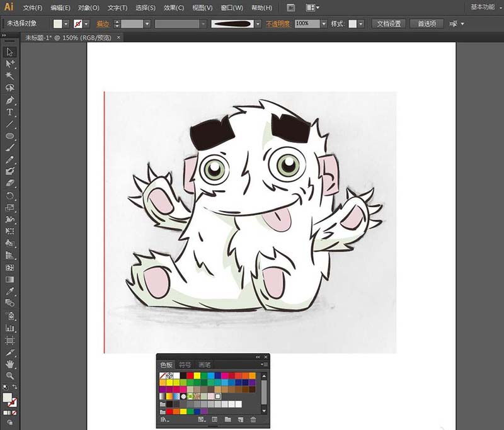Open 窗口(W) menu
Viewport: 504px width, 430px height.
[232, 8]
